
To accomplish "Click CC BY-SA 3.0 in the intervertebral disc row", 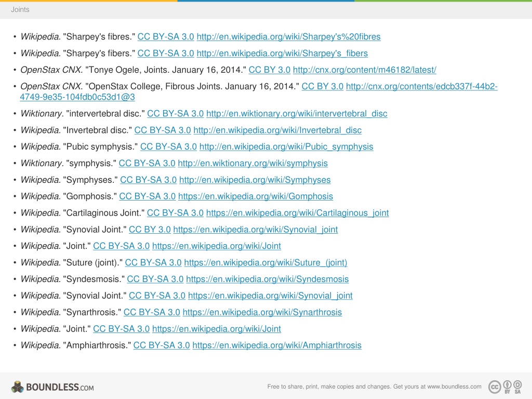I will point(176,114).
